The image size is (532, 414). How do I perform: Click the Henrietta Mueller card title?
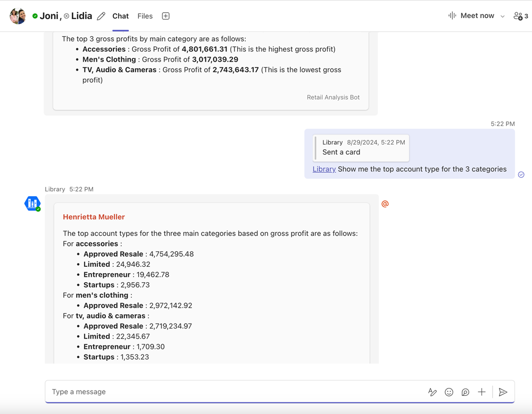(94, 217)
